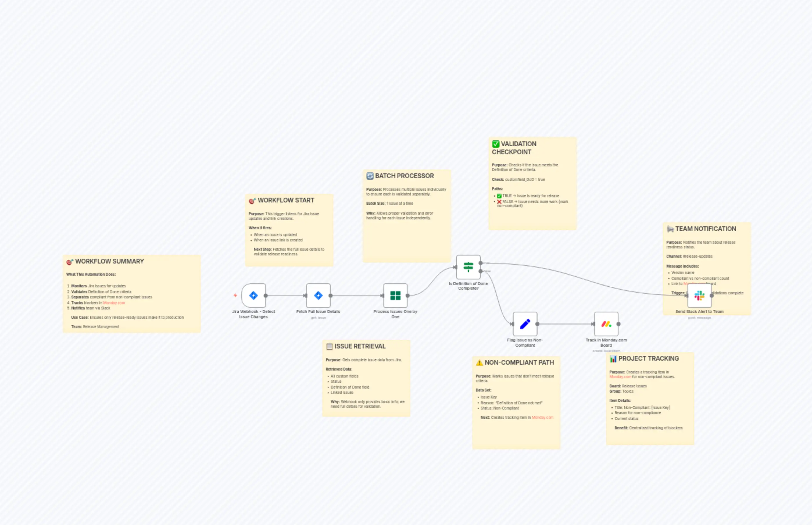This screenshot has width=812, height=525.
Task: Select the Is Definition of Done Complete switch node
Action: (469, 268)
